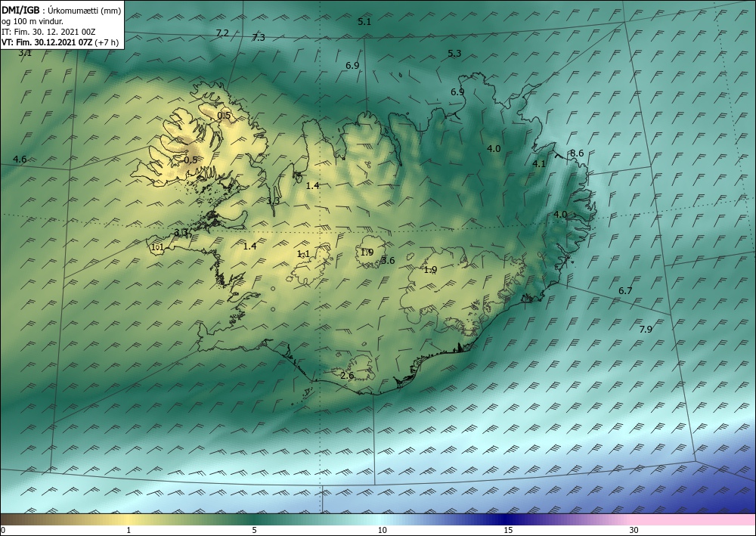Viewport: 756px width, 536px height.
Task: Click the color scale tick label '15'
Action: [x=508, y=531]
